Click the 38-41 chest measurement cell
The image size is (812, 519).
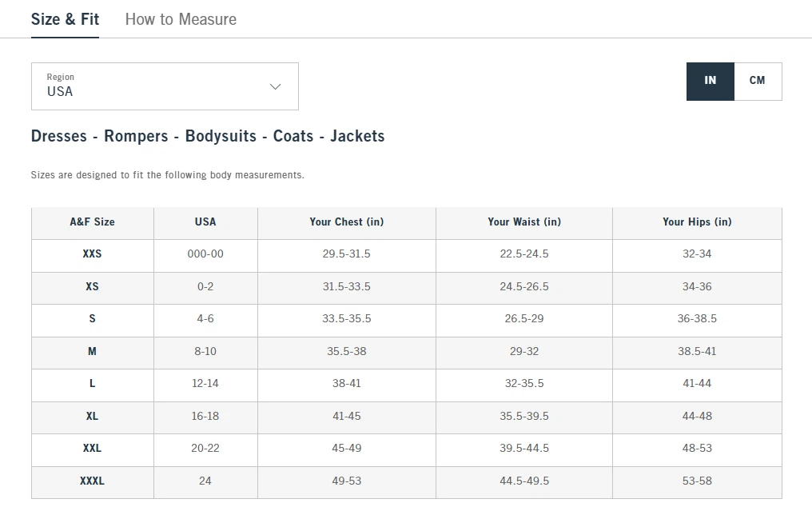click(x=346, y=383)
